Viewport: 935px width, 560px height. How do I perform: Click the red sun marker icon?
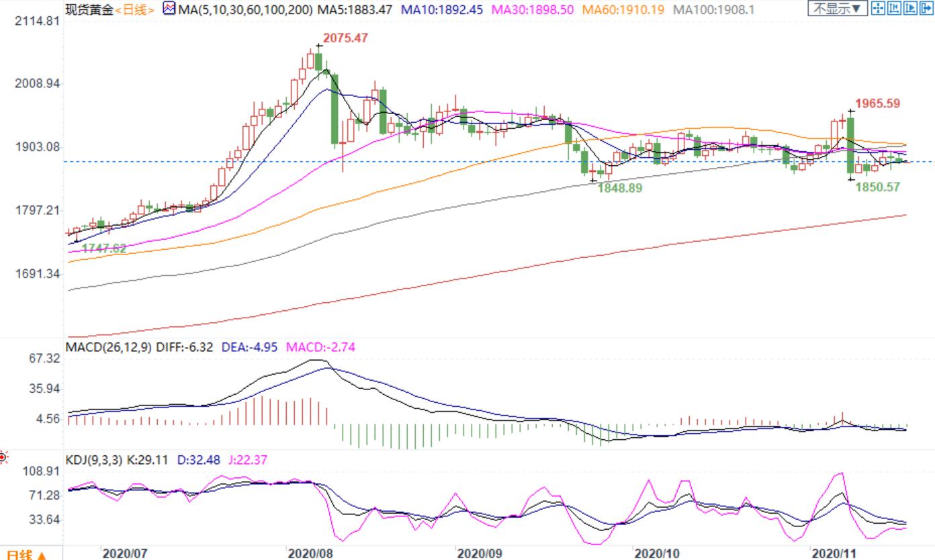tap(3, 459)
